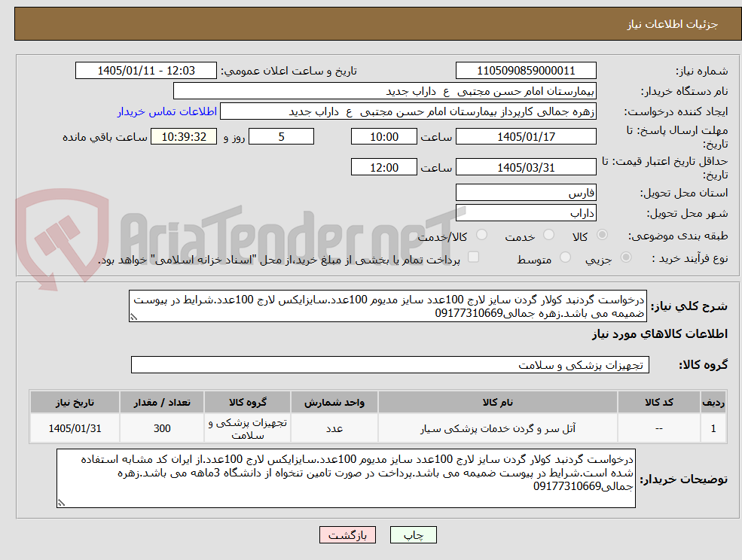The height and width of the screenshot is (560, 742).
Task: Open the buyer contact info link
Action: [167, 111]
